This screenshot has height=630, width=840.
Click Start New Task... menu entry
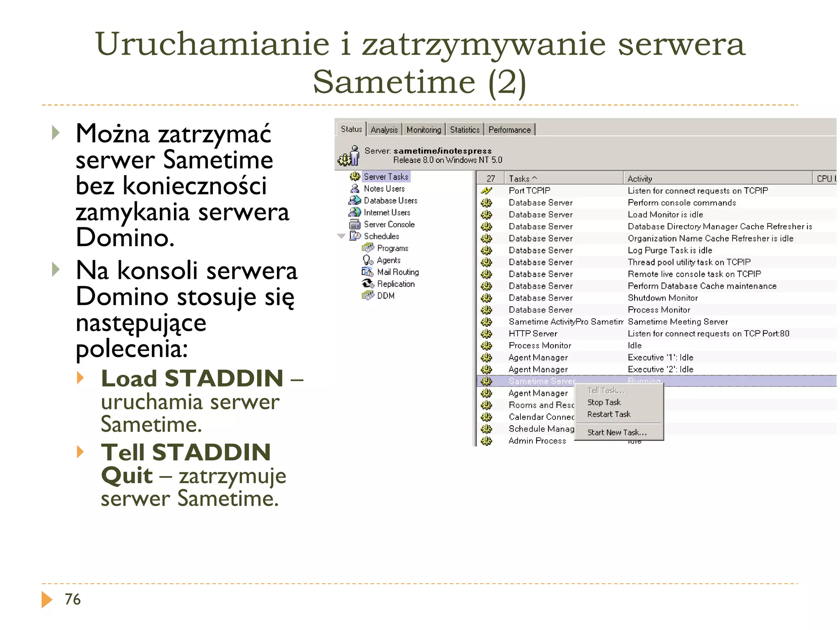coord(617,432)
